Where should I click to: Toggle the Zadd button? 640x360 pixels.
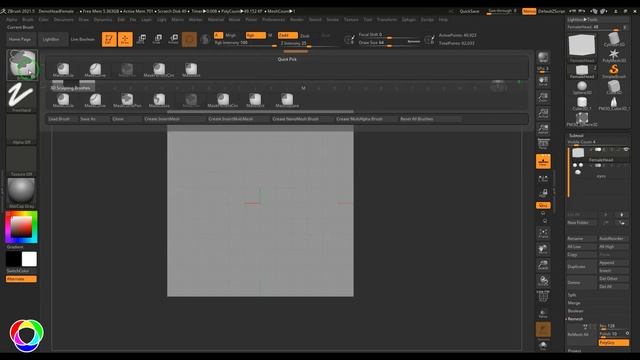[287, 36]
